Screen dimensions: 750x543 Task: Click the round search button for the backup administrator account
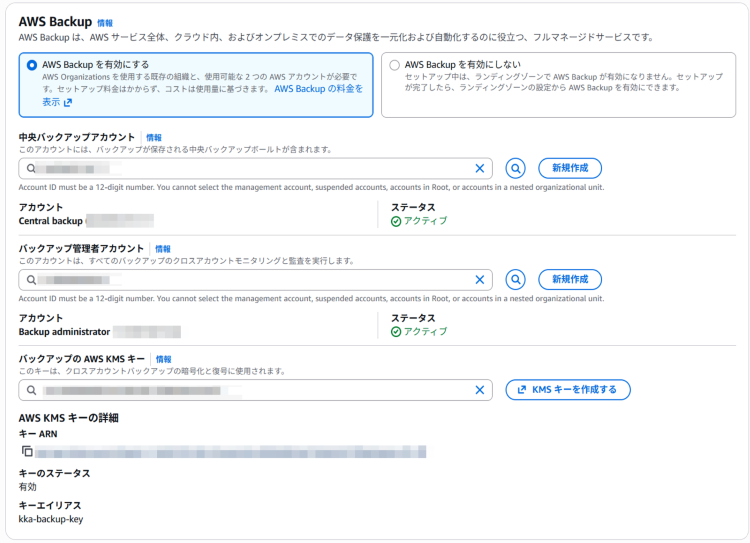pos(516,279)
